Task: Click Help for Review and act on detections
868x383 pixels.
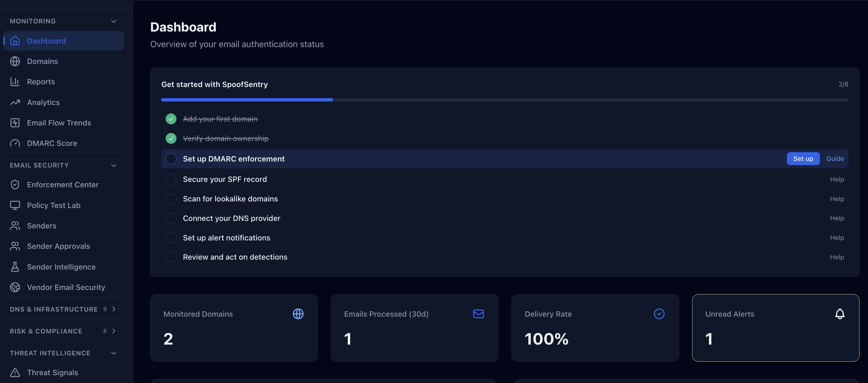Action: tap(837, 257)
